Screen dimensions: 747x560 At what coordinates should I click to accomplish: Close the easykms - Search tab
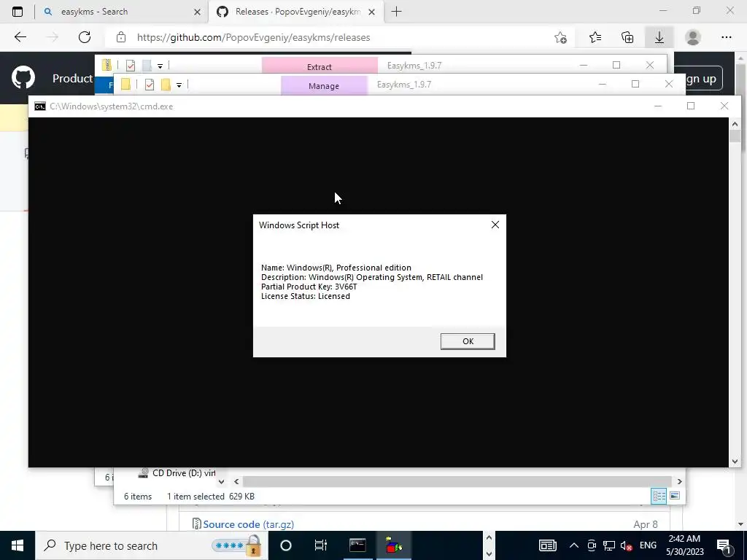tap(197, 12)
